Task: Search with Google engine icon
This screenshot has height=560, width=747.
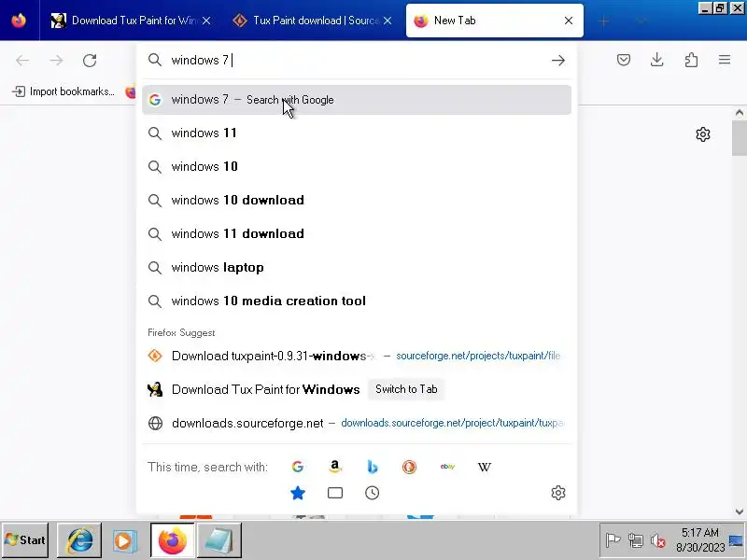Action: point(298,467)
